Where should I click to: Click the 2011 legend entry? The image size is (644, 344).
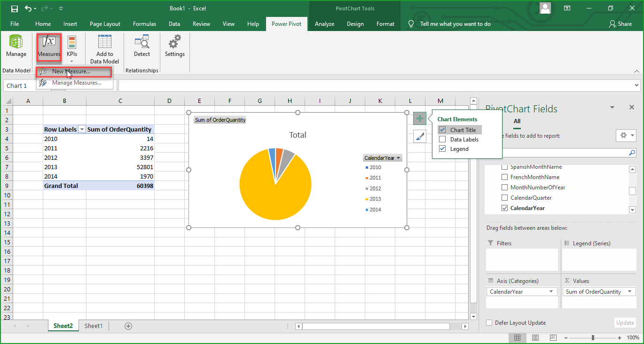pos(374,178)
